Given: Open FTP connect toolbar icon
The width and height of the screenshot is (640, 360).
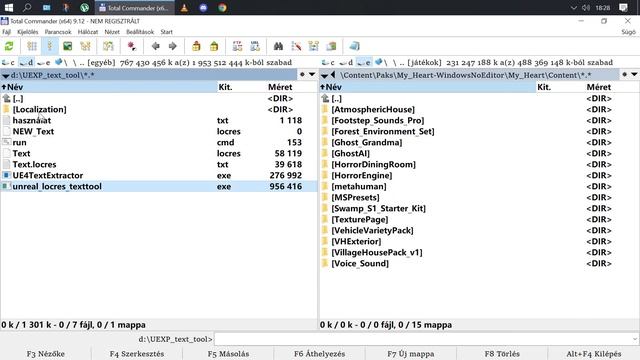Looking at the screenshot, I should (237, 46).
